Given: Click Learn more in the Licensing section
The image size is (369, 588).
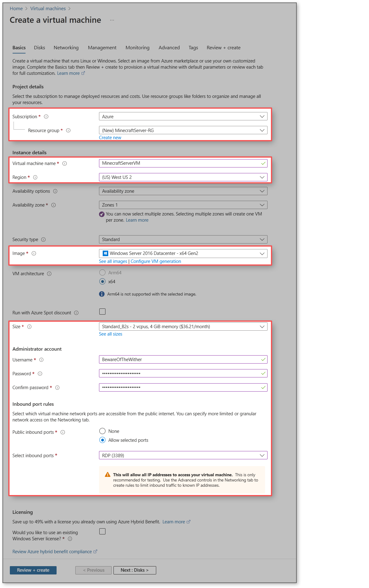Looking at the screenshot, I should 177,522.
